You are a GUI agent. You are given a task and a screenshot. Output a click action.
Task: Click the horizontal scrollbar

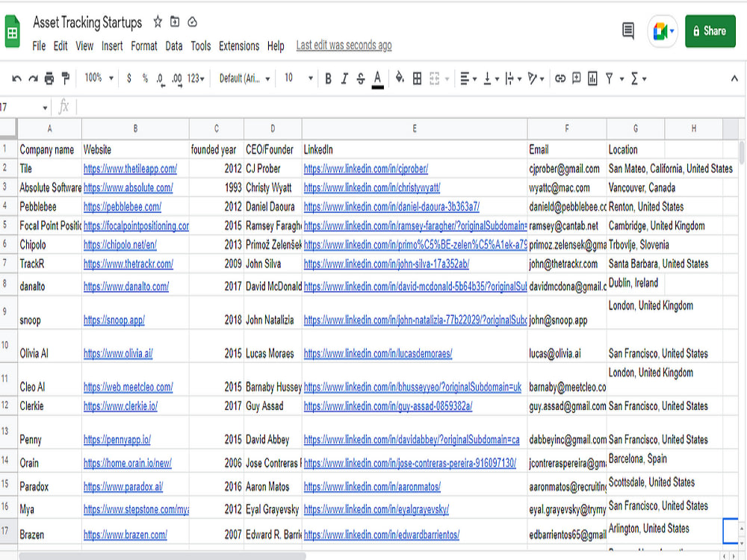162,556
